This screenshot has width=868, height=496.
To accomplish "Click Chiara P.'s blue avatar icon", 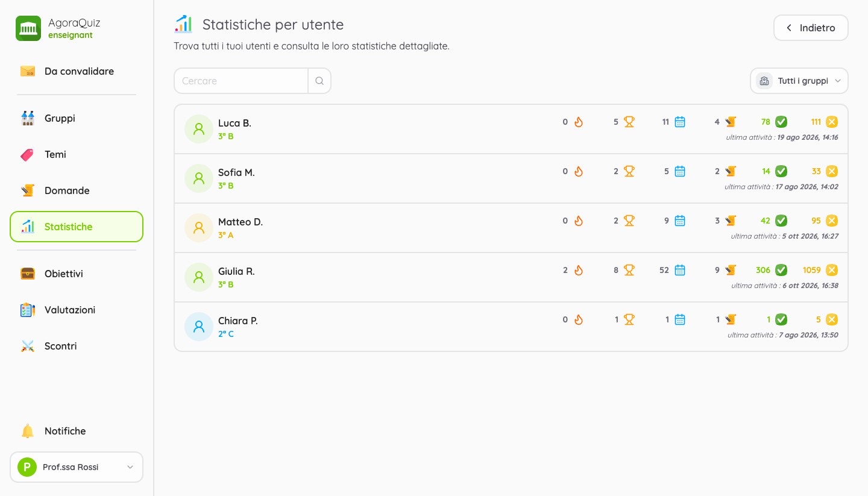I will pos(199,327).
